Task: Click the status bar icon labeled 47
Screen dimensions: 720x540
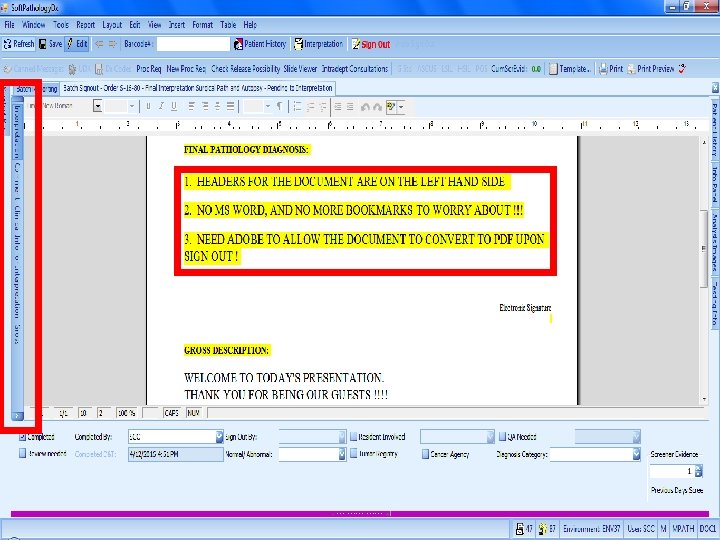Action: click(524, 529)
